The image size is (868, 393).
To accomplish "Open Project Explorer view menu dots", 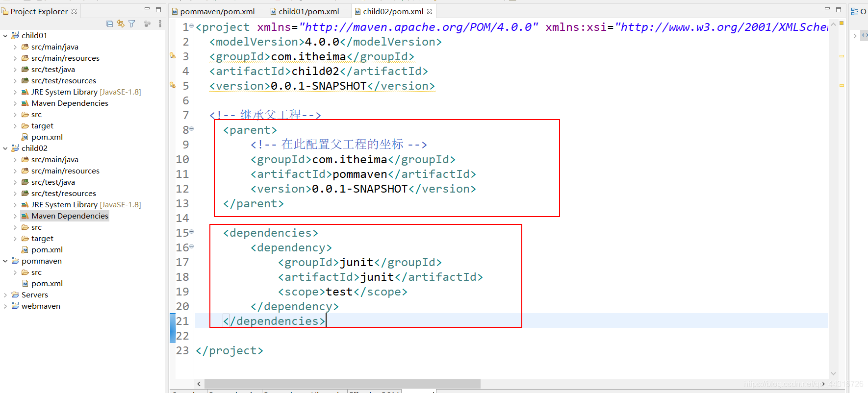I will point(160,24).
